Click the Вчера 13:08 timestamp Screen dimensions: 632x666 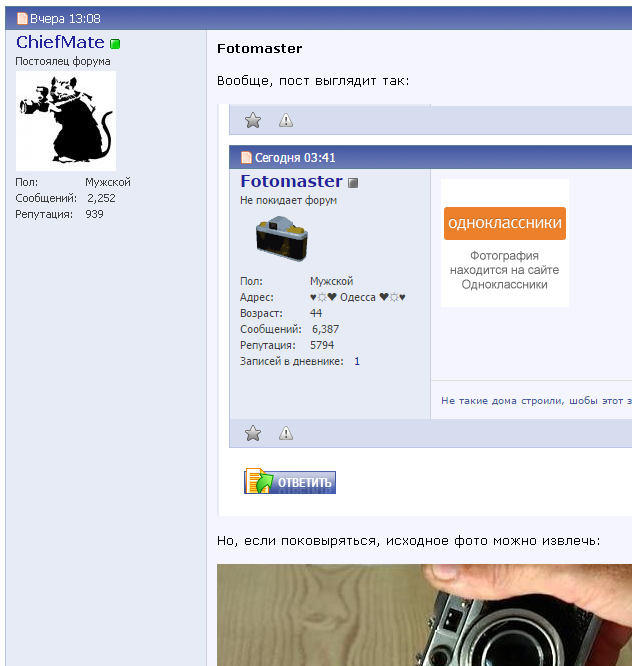[65, 18]
